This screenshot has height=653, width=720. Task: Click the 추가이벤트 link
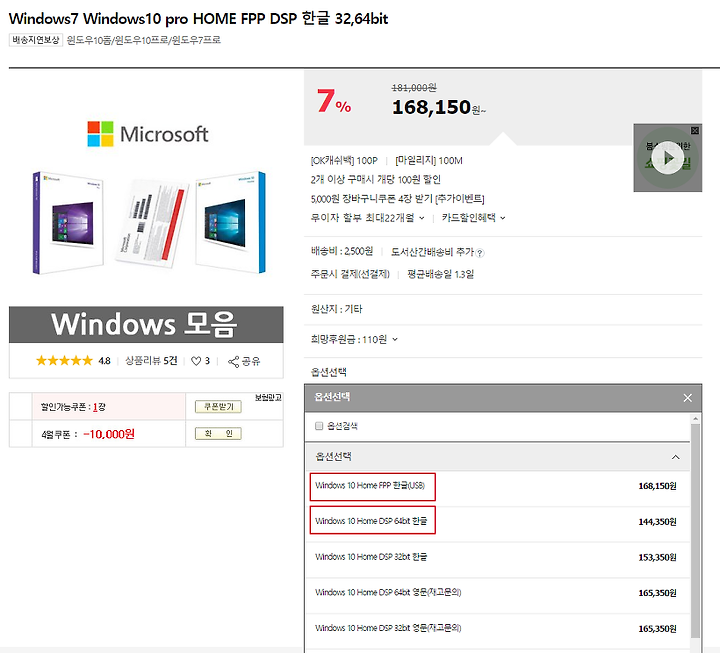460,198
